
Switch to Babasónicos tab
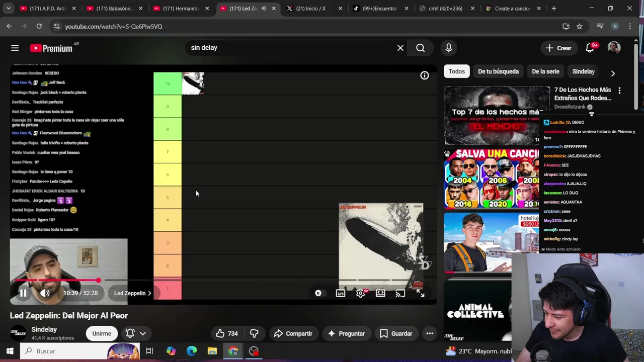[x=115, y=9]
